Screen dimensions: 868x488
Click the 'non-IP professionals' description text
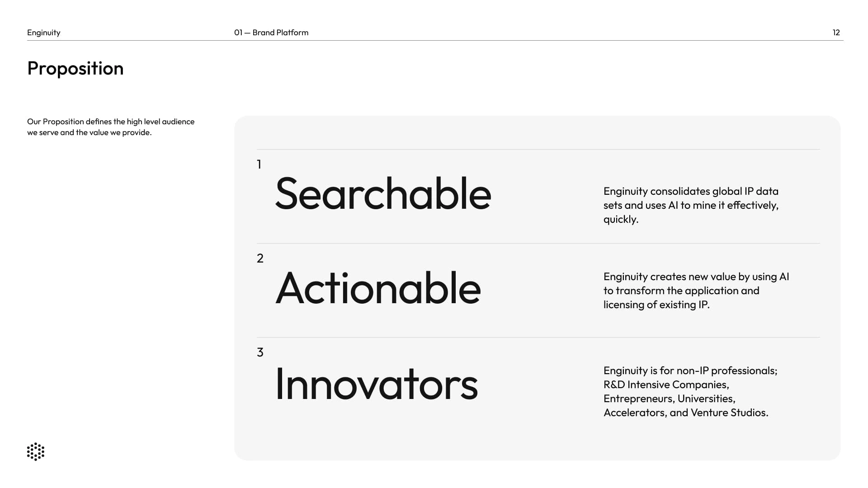(690, 391)
